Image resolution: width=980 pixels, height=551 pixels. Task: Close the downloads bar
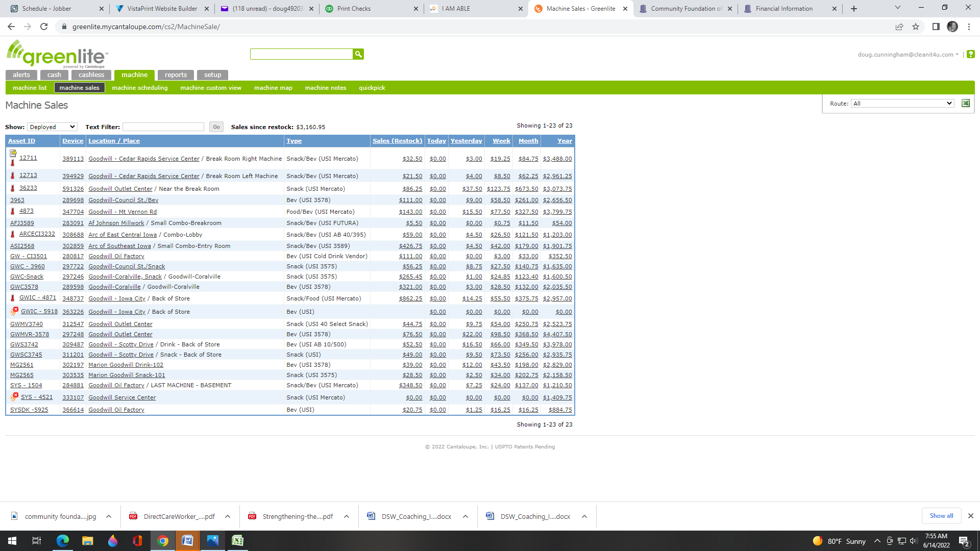point(971,516)
